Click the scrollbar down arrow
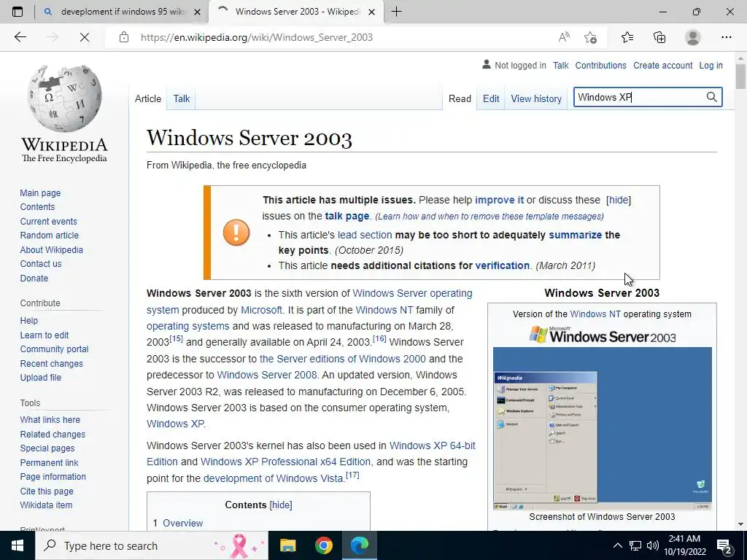 740,524
